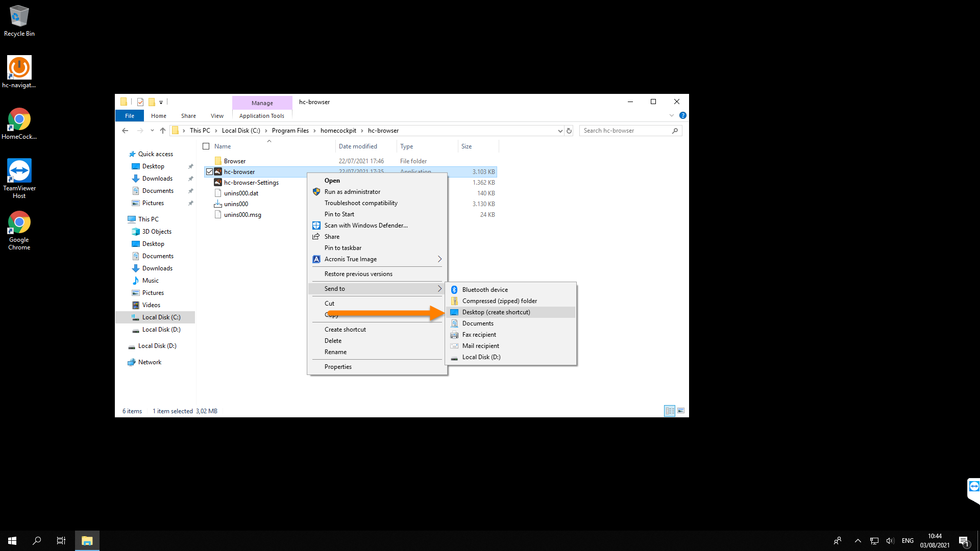980x551 pixels.
Task: Choose Desktop (create shortcut) in Send to
Action: click(496, 312)
